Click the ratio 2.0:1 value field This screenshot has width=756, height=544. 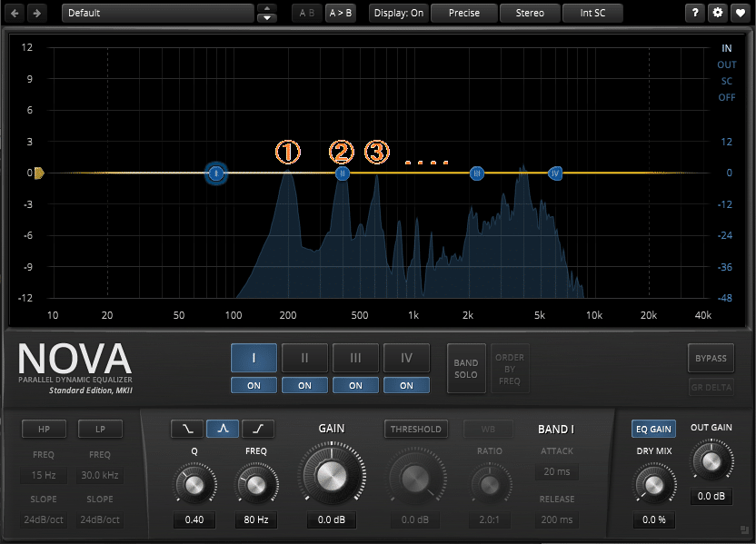[x=490, y=519]
